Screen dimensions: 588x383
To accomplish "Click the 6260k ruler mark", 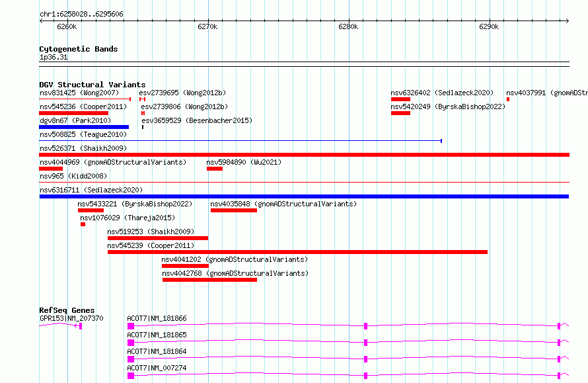I will (x=67, y=26).
